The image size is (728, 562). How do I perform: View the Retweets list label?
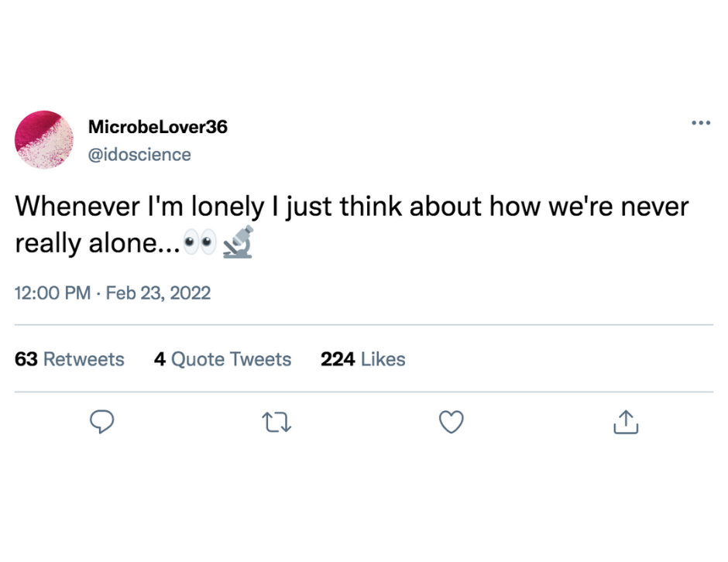coord(84,359)
